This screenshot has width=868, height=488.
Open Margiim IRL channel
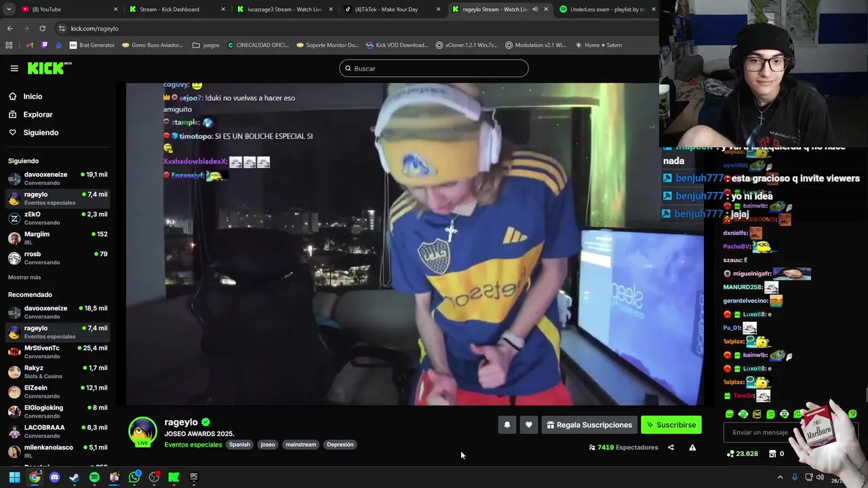point(58,238)
